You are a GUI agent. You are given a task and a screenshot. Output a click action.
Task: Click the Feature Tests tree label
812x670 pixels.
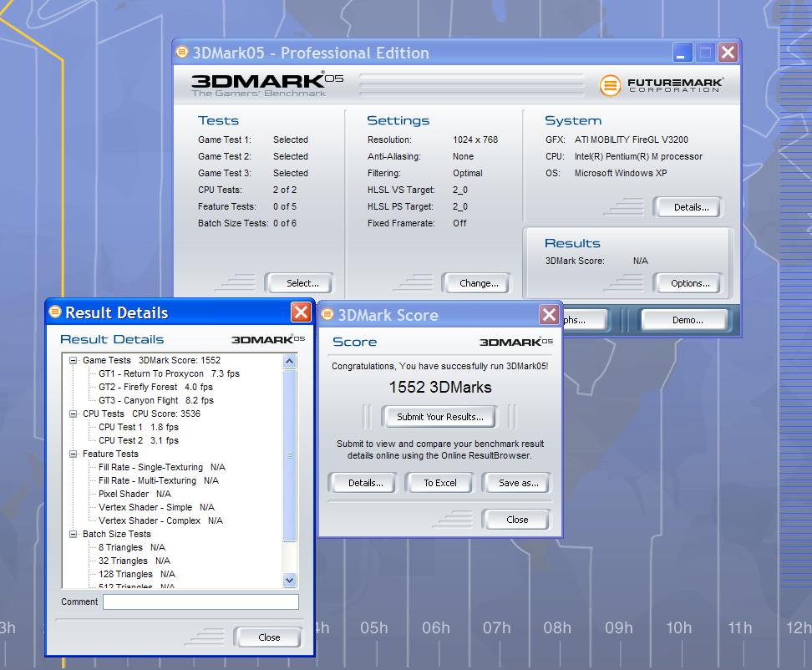[x=110, y=454]
